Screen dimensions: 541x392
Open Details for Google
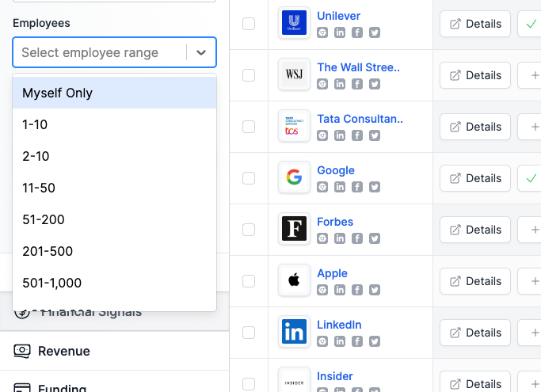point(475,178)
